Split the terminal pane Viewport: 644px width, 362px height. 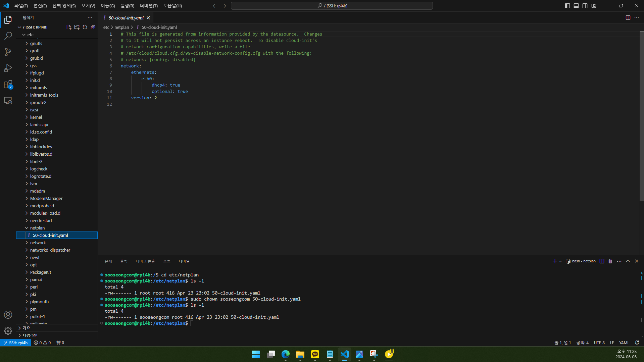(x=602, y=261)
